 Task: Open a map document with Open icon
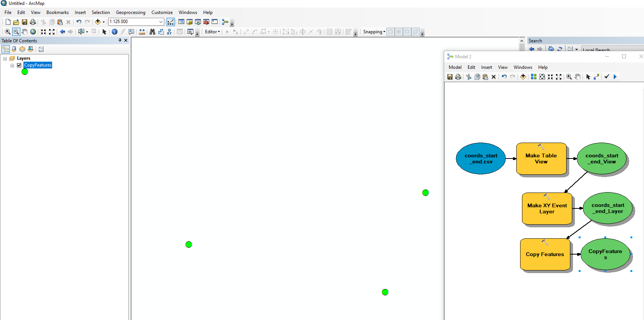click(x=16, y=22)
